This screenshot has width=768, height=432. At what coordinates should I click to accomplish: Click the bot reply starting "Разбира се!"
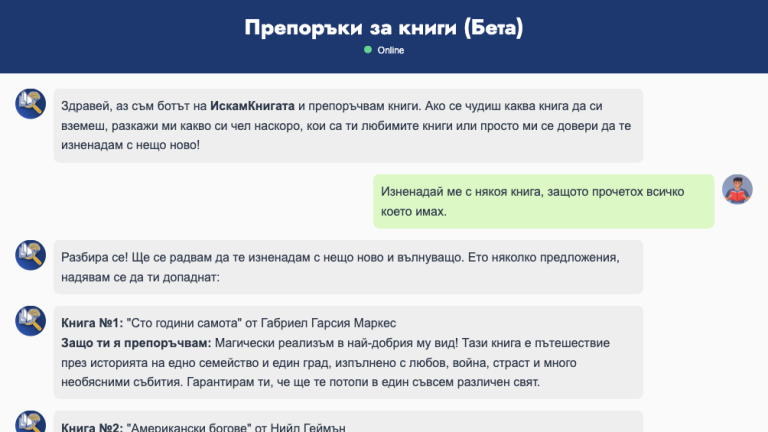[x=348, y=267]
